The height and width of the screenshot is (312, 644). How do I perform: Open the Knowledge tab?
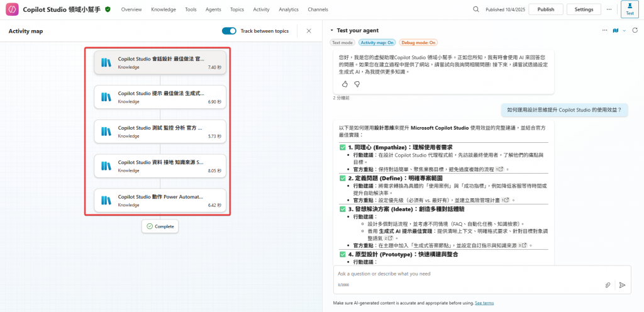[x=164, y=9]
